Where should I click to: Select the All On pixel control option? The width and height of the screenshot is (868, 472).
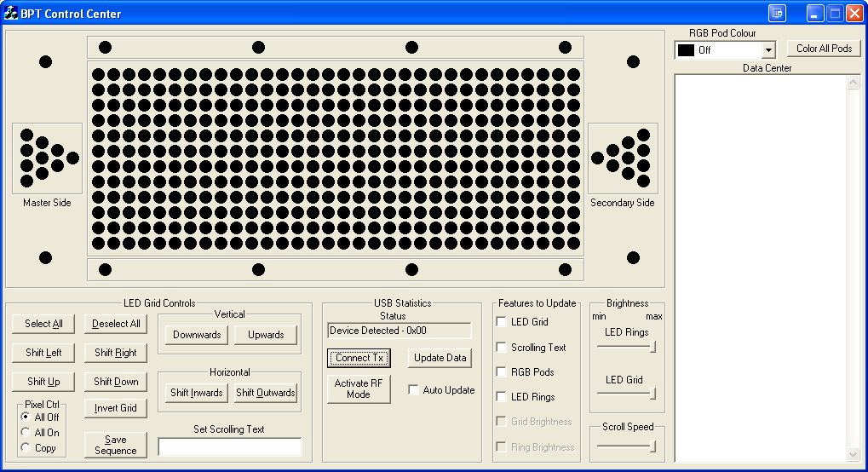(26, 433)
